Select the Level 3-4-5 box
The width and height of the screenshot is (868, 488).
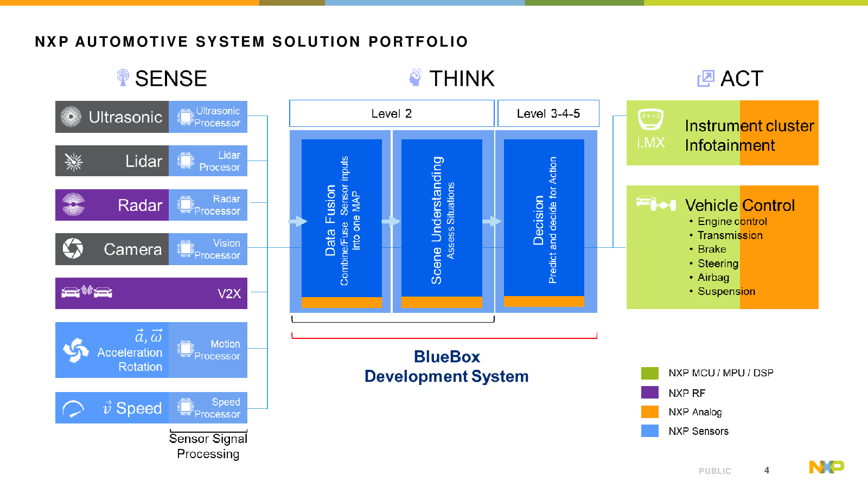(548, 113)
